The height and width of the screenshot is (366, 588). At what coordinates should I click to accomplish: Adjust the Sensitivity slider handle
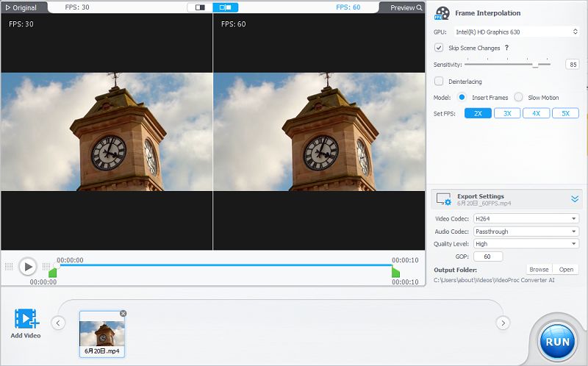(x=536, y=65)
